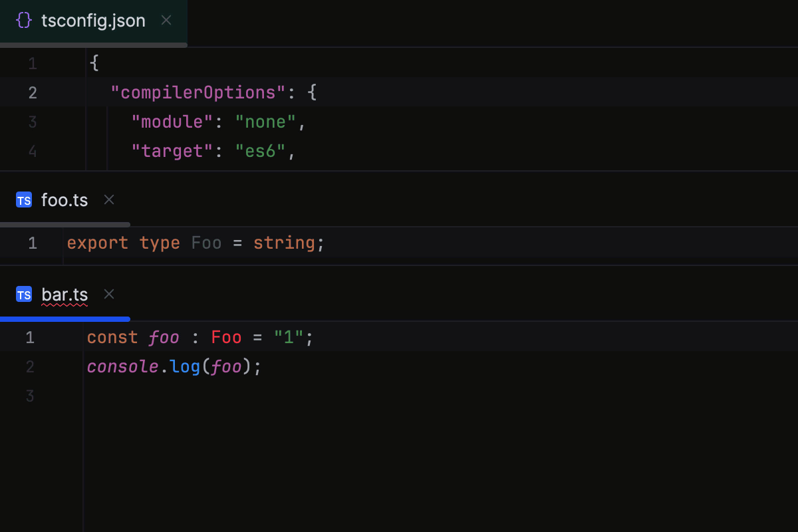Click line number 2 in tsconfig.json
Screen dimensions: 798x532
[32, 92]
